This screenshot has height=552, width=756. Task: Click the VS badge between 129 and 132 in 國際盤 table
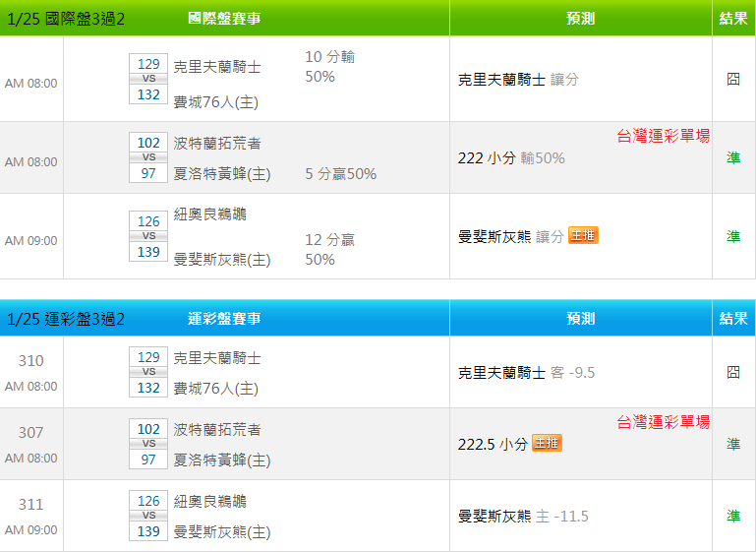coord(148,79)
